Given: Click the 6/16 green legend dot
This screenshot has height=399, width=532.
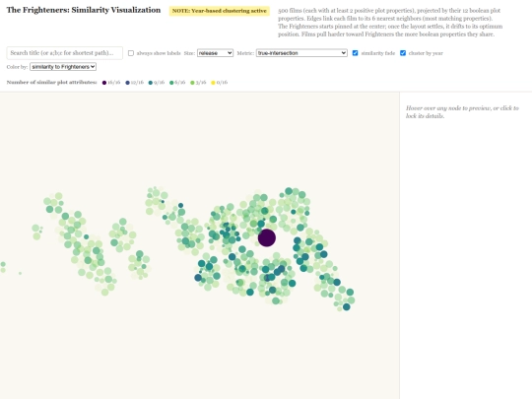Looking at the screenshot, I should tap(171, 83).
